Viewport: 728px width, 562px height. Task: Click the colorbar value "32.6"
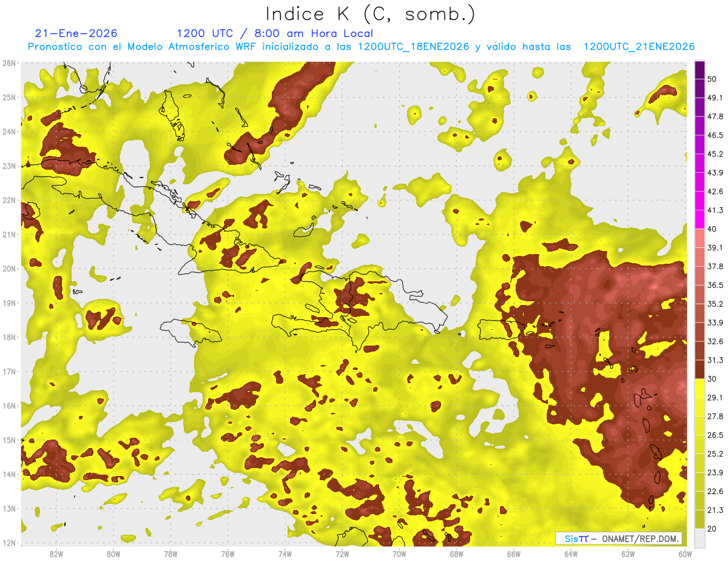[x=715, y=341]
